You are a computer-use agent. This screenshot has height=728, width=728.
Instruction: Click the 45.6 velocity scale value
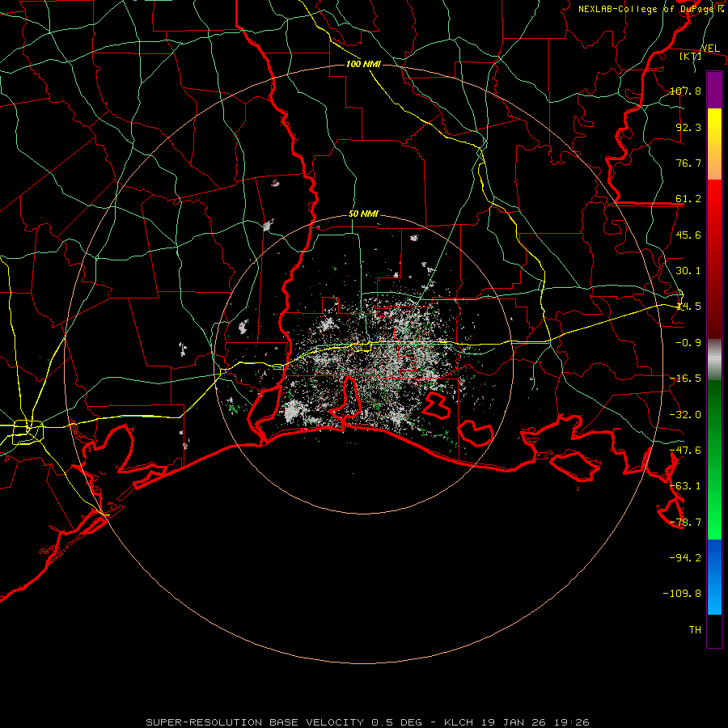point(688,235)
